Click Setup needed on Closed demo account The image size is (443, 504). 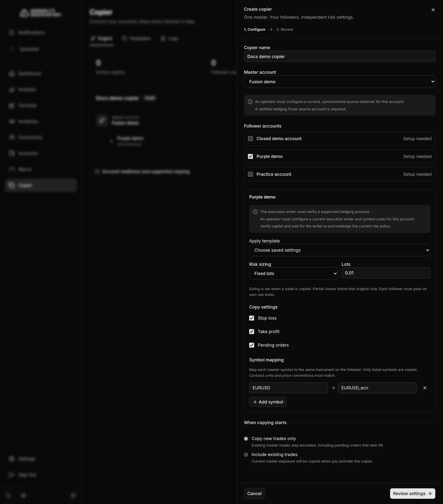click(x=417, y=139)
